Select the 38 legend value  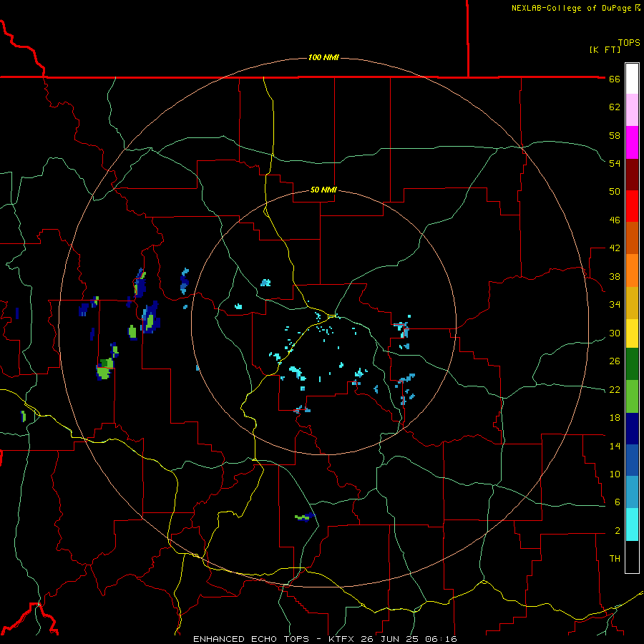[615, 277]
